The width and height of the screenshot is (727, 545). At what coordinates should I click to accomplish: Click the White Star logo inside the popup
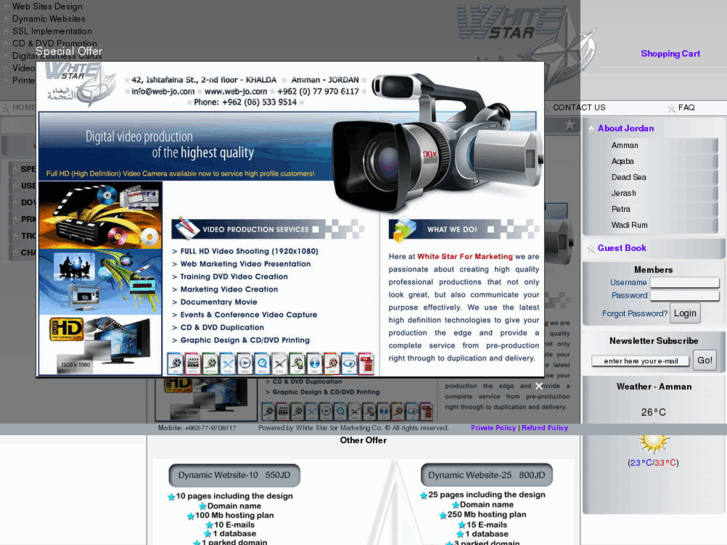(x=80, y=83)
